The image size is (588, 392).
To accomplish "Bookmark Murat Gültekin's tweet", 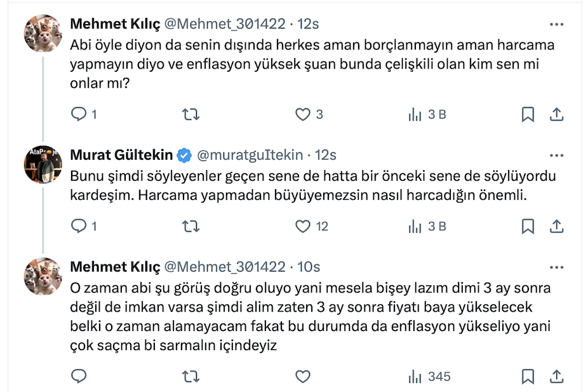I will pyautogui.click(x=528, y=226).
